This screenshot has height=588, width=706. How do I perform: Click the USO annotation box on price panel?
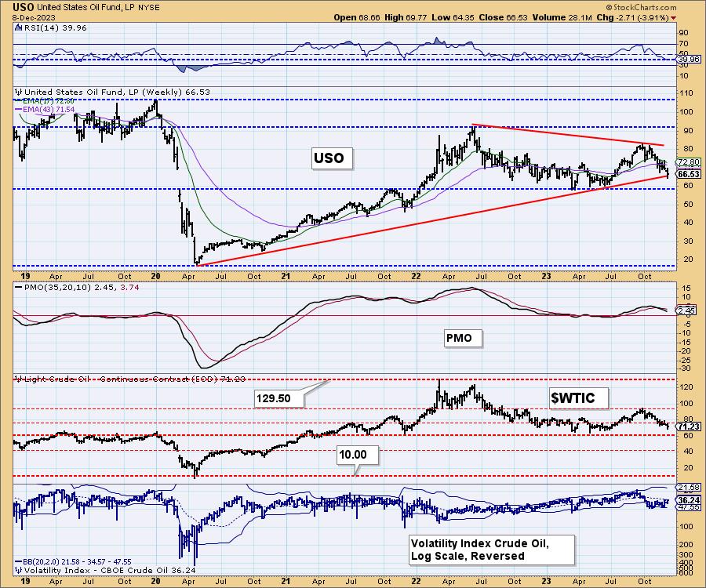pyautogui.click(x=331, y=158)
